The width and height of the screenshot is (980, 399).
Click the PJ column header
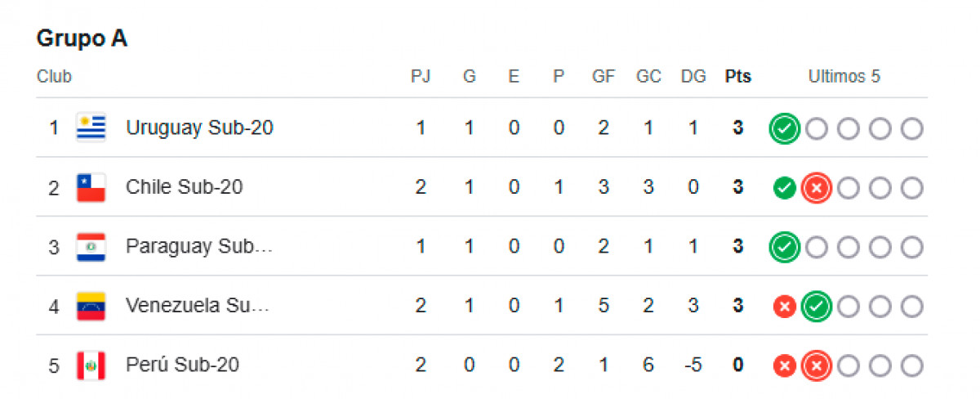[x=421, y=77]
